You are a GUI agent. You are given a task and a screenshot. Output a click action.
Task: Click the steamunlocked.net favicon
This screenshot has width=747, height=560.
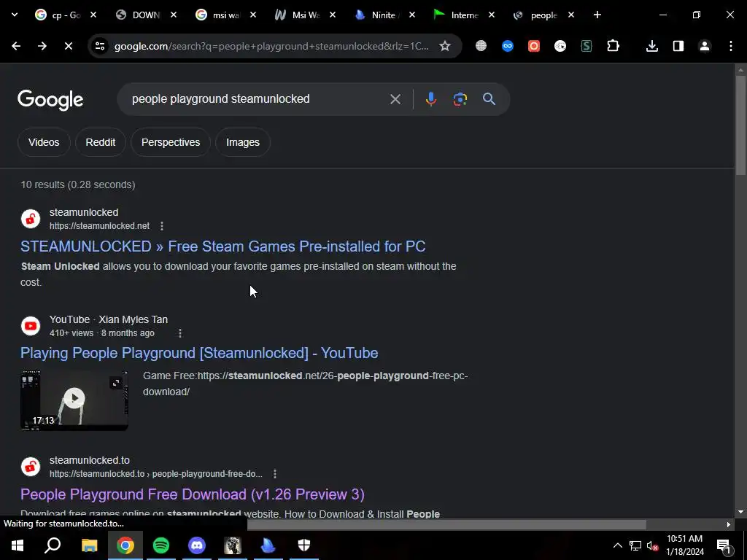31,219
